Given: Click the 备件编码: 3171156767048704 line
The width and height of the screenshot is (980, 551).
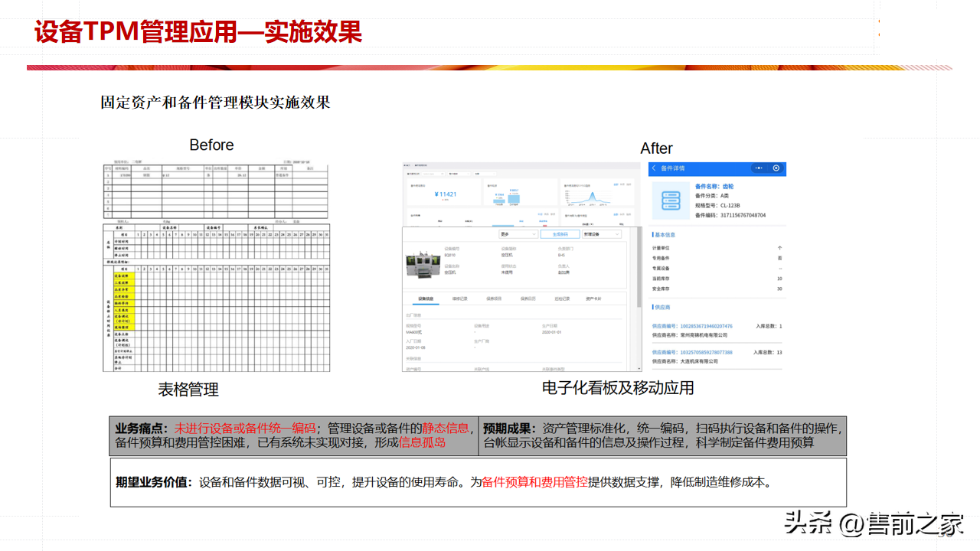Looking at the screenshot, I should (730, 215).
